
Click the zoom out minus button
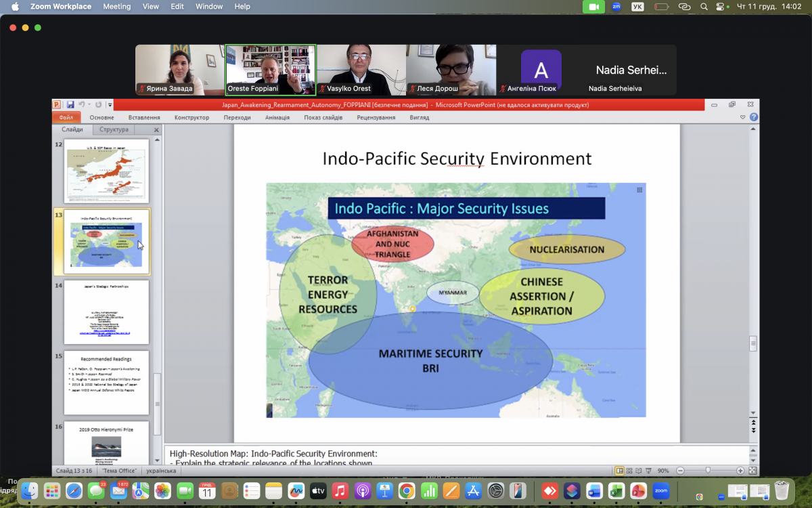pyautogui.click(x=680, y=471)
